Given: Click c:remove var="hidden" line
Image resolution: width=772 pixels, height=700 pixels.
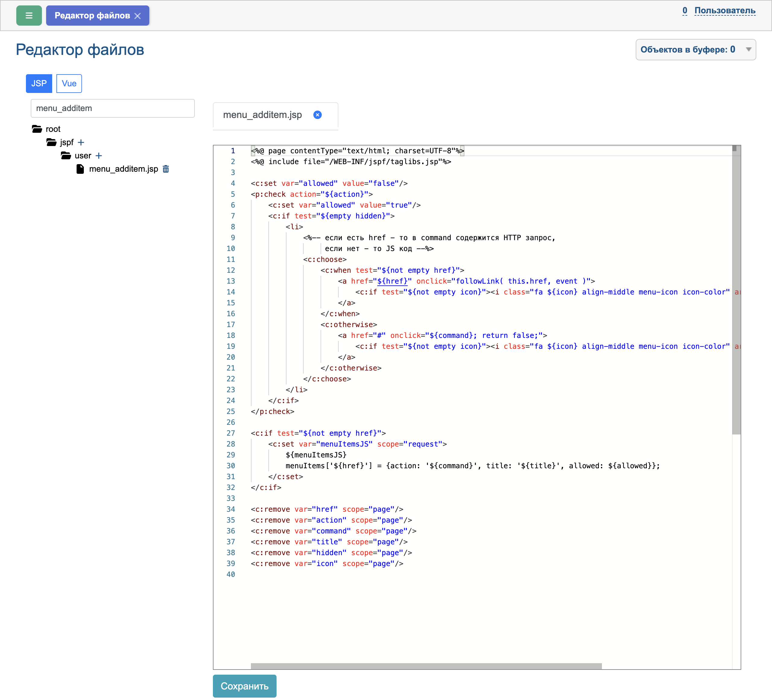Looking at the screenshot, I should pos(331,553).
